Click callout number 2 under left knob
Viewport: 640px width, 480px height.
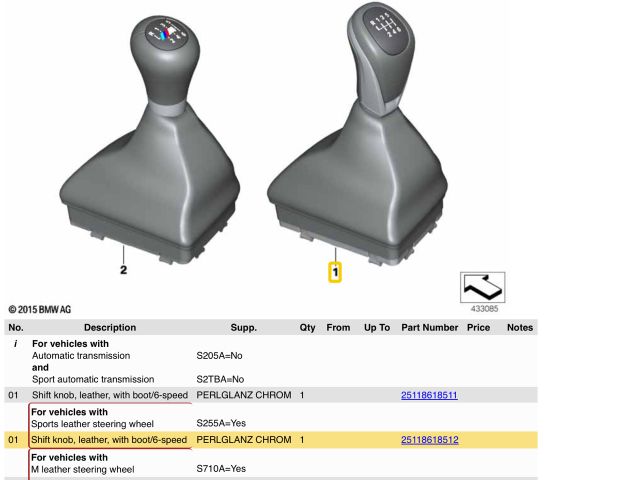pyautogui.click(x=123, y=270)
